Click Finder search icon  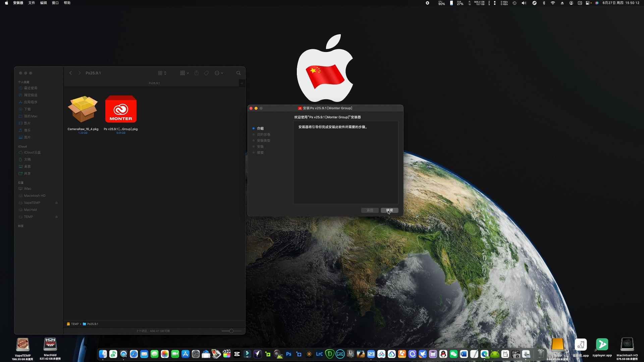238,73
